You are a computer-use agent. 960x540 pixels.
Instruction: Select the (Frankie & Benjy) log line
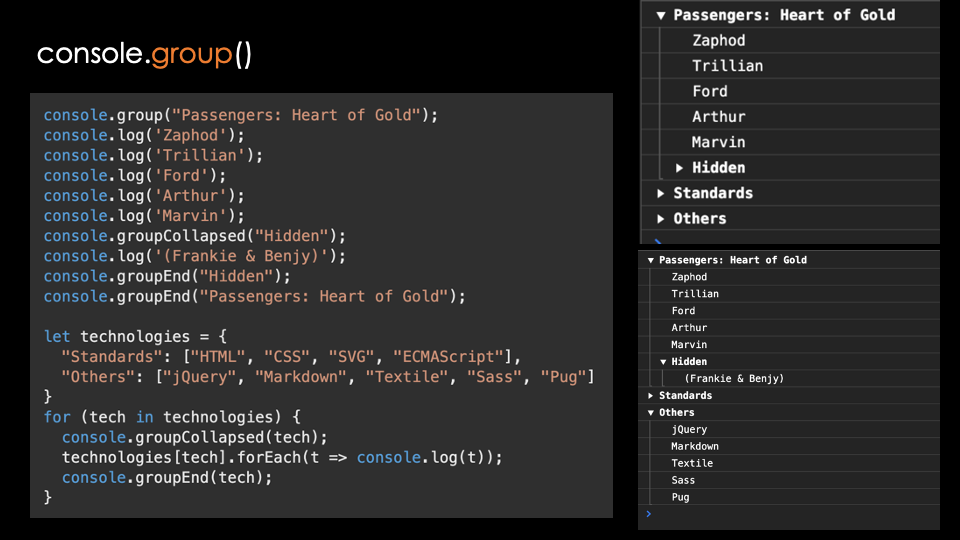tap(733, 378)
